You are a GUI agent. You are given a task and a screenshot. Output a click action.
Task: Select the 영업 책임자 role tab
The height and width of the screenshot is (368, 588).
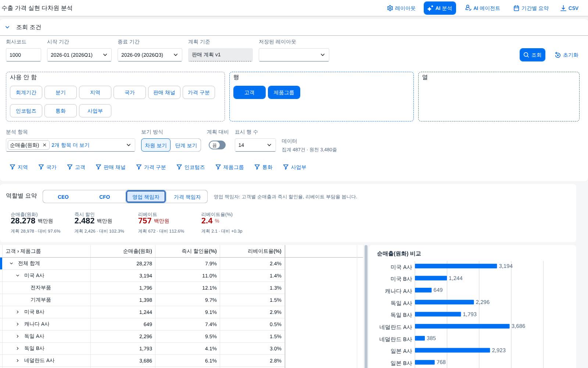click(146, 197)
